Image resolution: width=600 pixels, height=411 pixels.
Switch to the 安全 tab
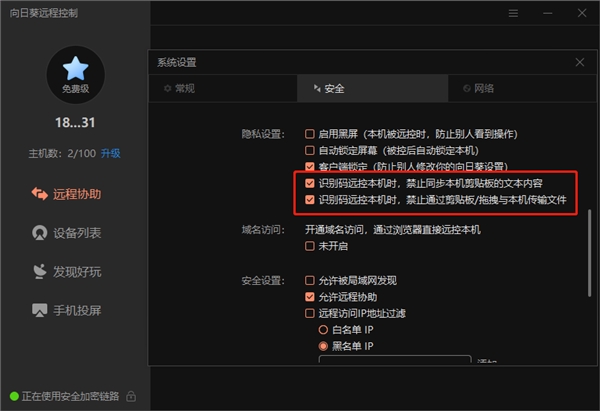[372, 88]
